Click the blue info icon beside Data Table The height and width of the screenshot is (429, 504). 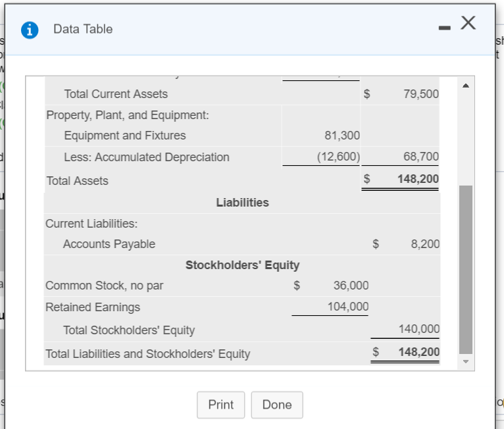click(x=30, y=30)
